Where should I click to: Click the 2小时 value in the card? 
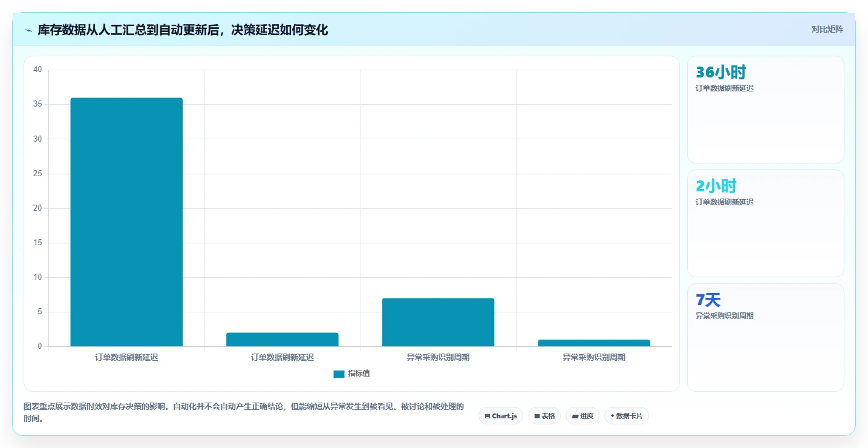pyautogui.click(x=716, y=186)
